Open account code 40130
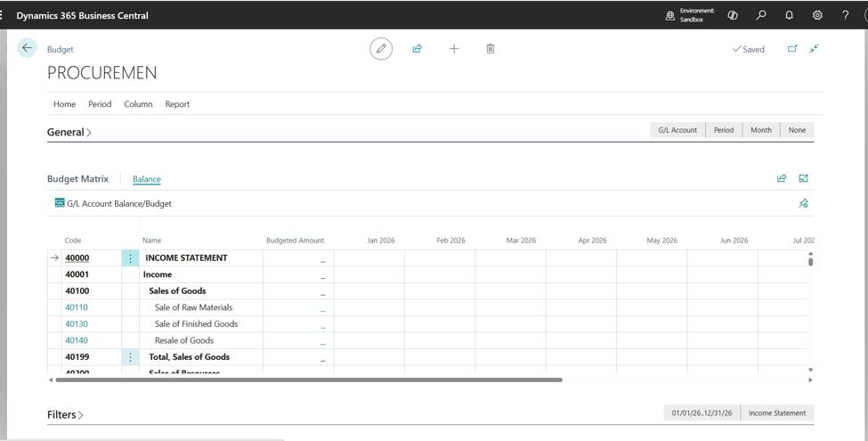The height and width of the screenshot is (441, 868). (77, 324)
